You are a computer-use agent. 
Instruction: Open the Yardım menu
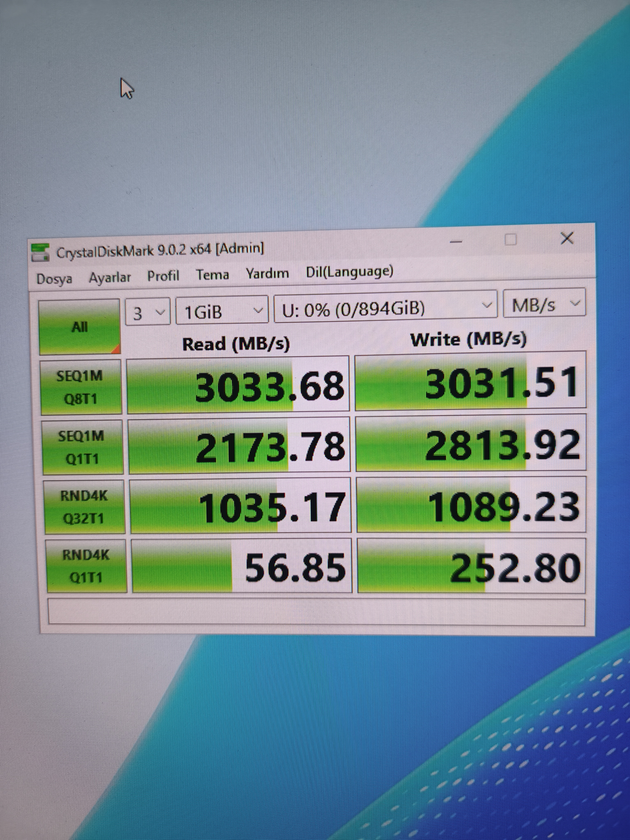click(x=267, y=273)
